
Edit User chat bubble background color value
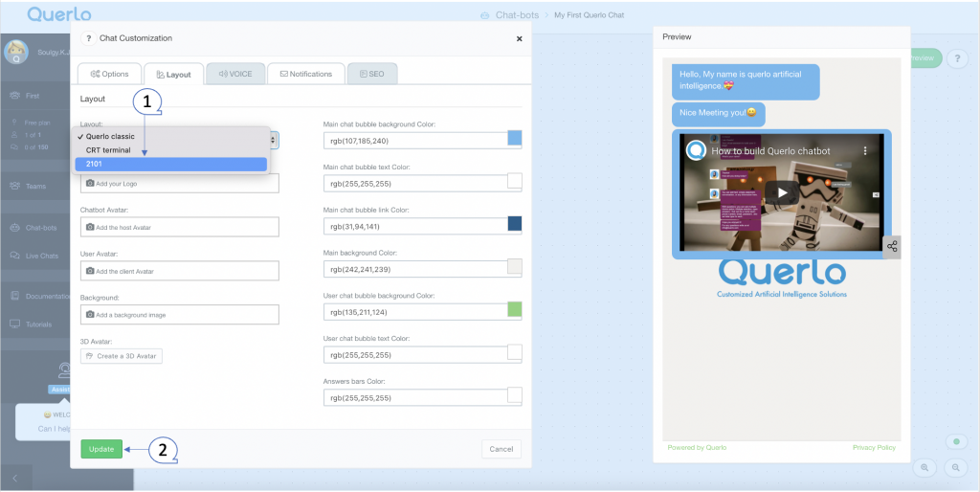(x=415, y=312)
